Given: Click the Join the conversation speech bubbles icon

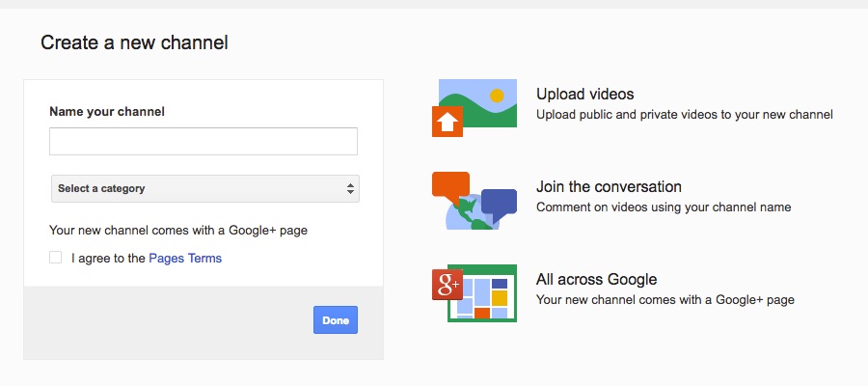Looking at the screenshot, I should 475,201.
